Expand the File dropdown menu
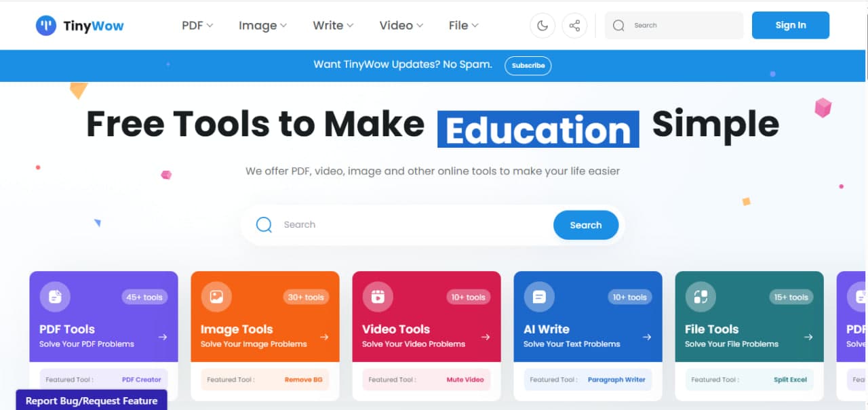Screen dimensions: 868x410 [464, 26]
